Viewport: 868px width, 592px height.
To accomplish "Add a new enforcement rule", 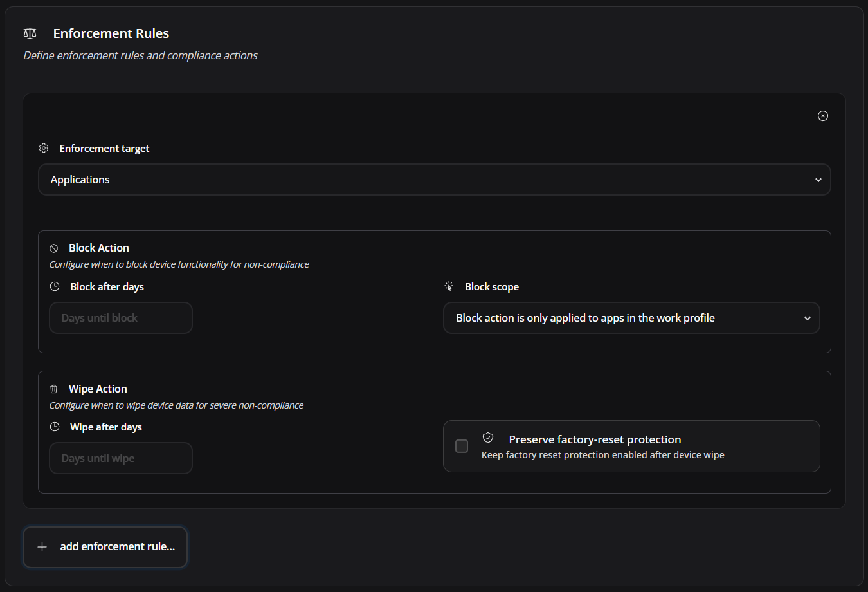I will 105,547.
